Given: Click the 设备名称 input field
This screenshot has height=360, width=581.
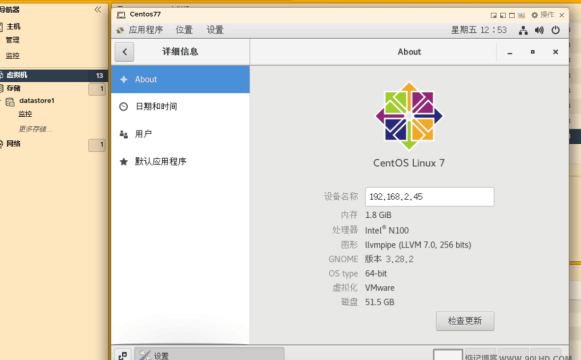Looking at the screenshot, I should 429,197.
